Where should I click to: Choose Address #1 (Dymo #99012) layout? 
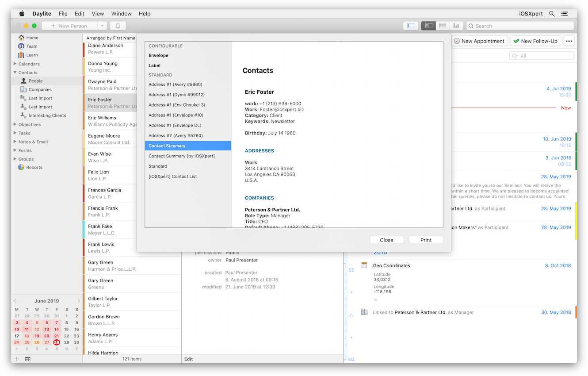188,95
